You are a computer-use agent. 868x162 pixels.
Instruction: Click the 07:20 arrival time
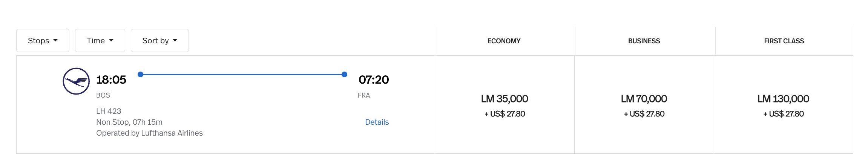374,80
